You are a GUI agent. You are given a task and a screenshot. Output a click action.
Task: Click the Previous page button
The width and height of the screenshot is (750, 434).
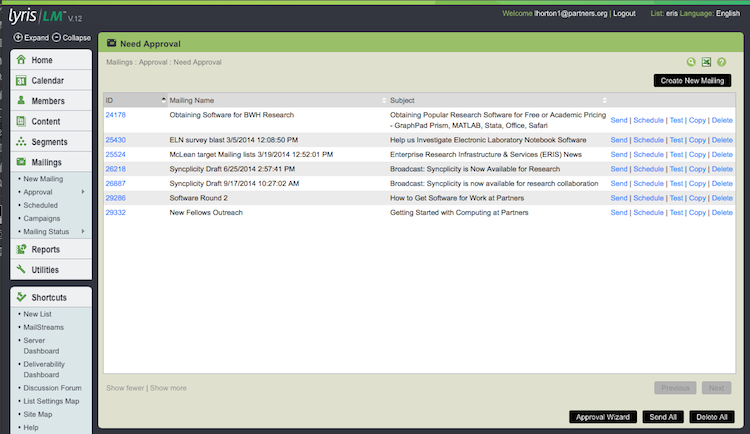[x=675, y=388]
